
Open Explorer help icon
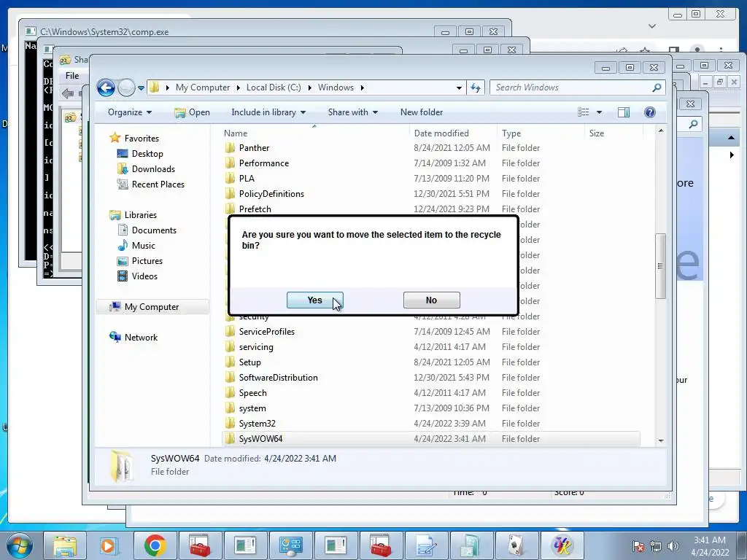(650, 112)
